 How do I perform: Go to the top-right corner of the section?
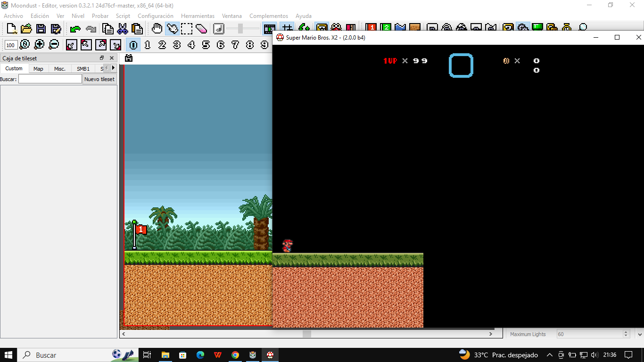pos(101,45)
